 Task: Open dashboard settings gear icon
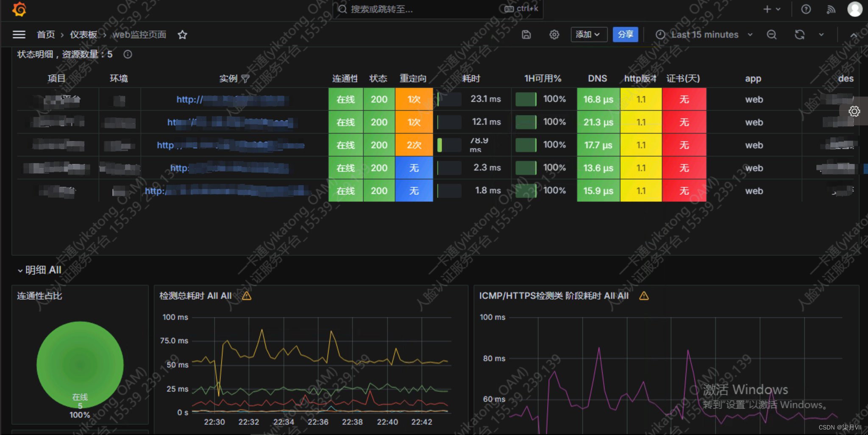(x=554, y=35)
